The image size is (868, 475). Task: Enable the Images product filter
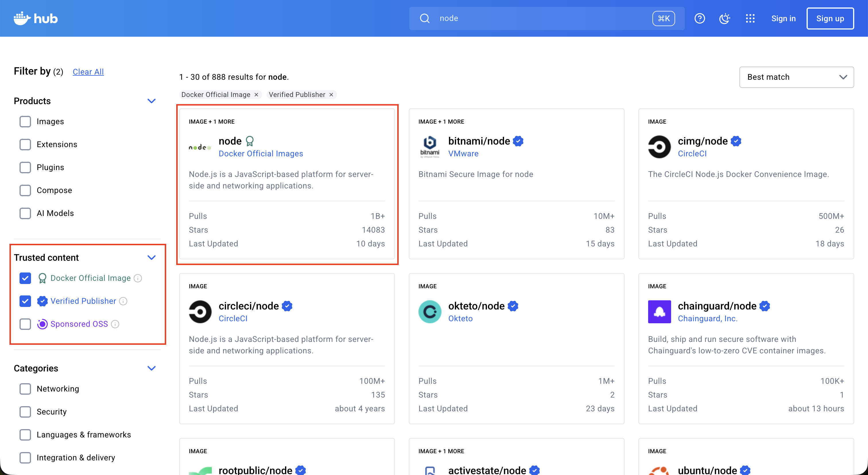(x=25, y=122)
